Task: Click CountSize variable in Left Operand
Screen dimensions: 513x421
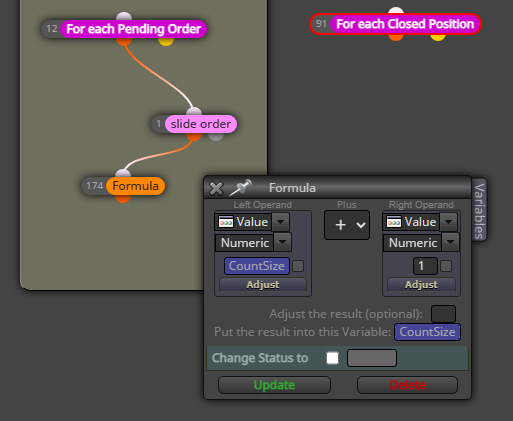Action: tap(257, 266)
